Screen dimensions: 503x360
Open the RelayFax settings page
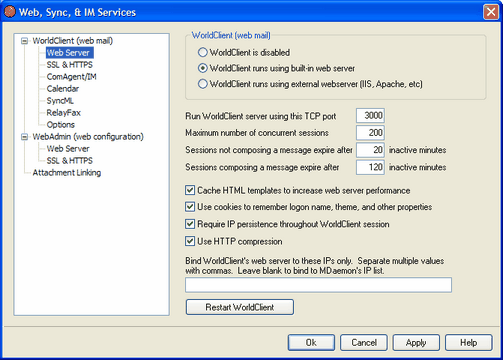point(64,113)
